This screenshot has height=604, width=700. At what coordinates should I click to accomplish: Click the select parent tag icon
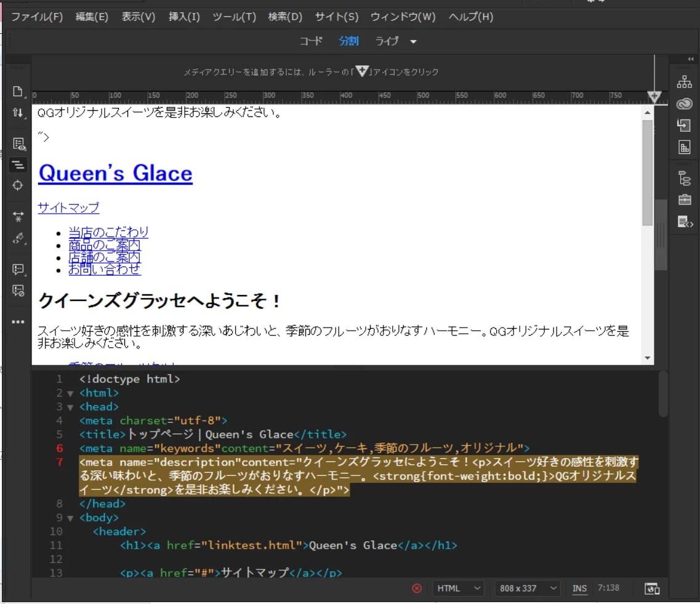[x=18, y=238]
